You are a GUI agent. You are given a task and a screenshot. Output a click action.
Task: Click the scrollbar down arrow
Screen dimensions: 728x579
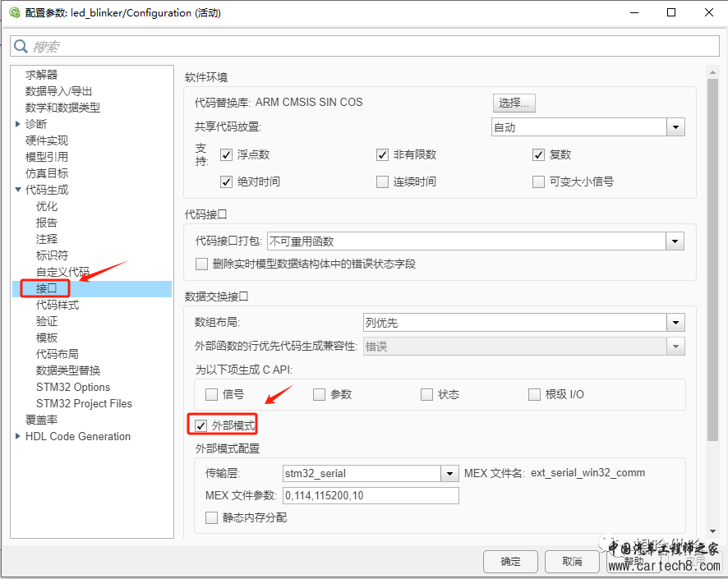click(712, 531)
